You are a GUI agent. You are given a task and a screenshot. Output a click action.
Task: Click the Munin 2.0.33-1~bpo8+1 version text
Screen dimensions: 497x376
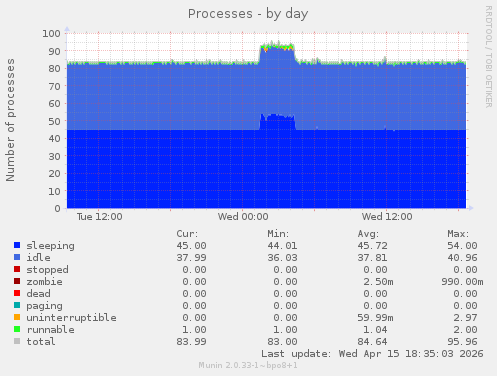tap(248, 365)
